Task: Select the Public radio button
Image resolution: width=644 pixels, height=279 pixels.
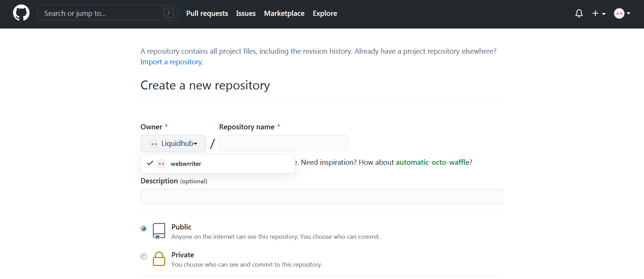Action: click(x=144, y=229)
